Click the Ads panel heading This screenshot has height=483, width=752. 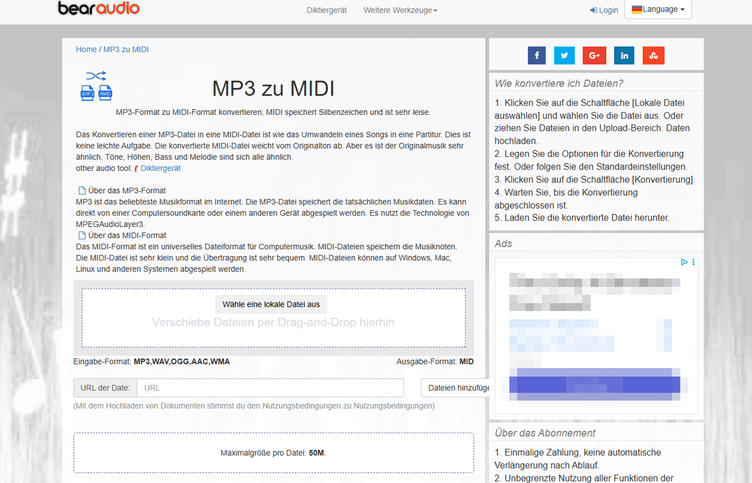pos(503,244)
